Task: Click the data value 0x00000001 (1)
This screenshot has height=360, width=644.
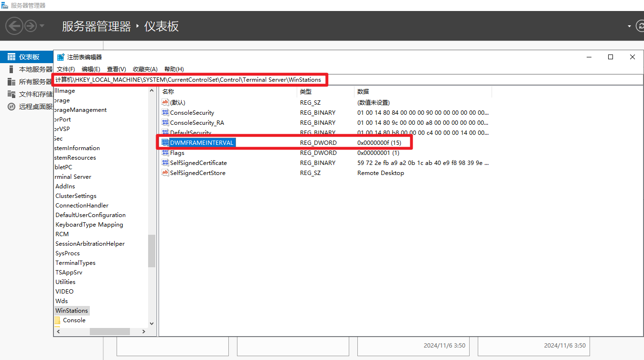Action: click(378, 153)
